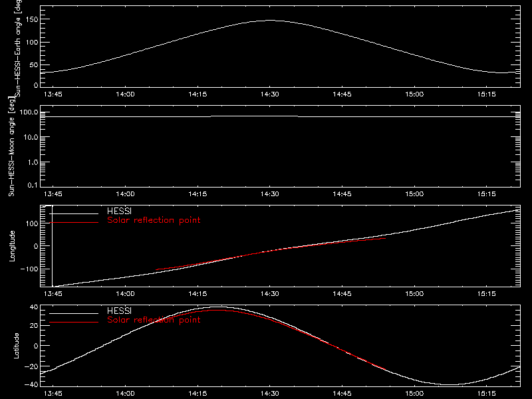Click red legend line in Latitude plot
Image resolution: width=532 pixels, height=399 pixels.
pos(74,323)
